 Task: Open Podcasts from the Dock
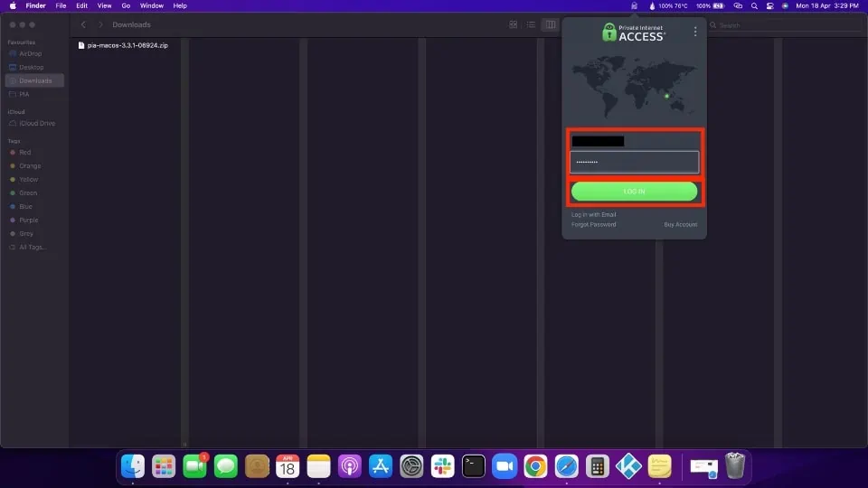pos(350,466)
